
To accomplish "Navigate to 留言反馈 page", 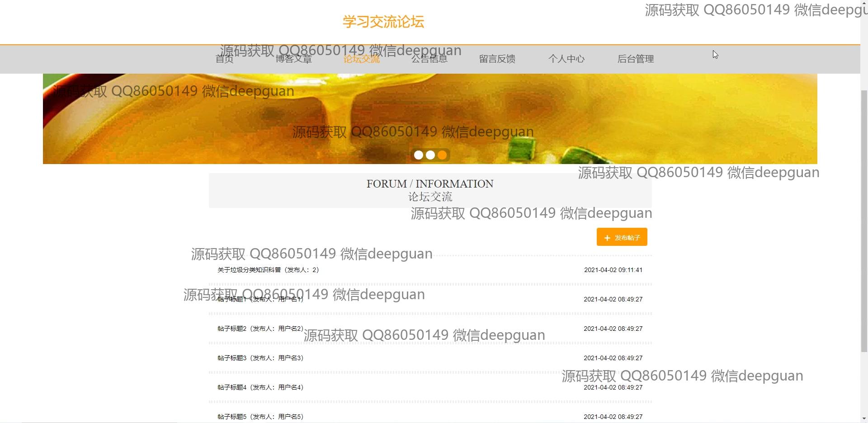I will [497, 59].
